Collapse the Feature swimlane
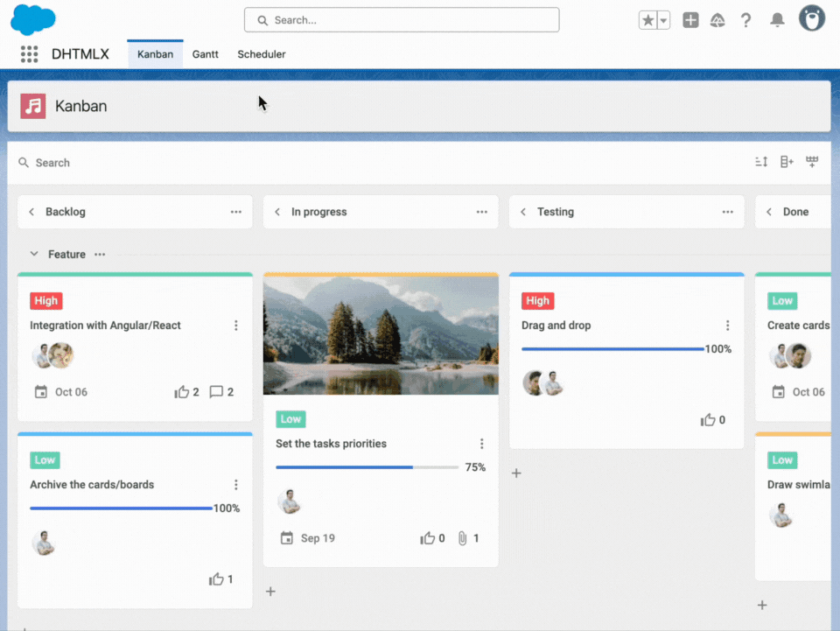Screen dimensions: 840x631 tap(34, 254)
